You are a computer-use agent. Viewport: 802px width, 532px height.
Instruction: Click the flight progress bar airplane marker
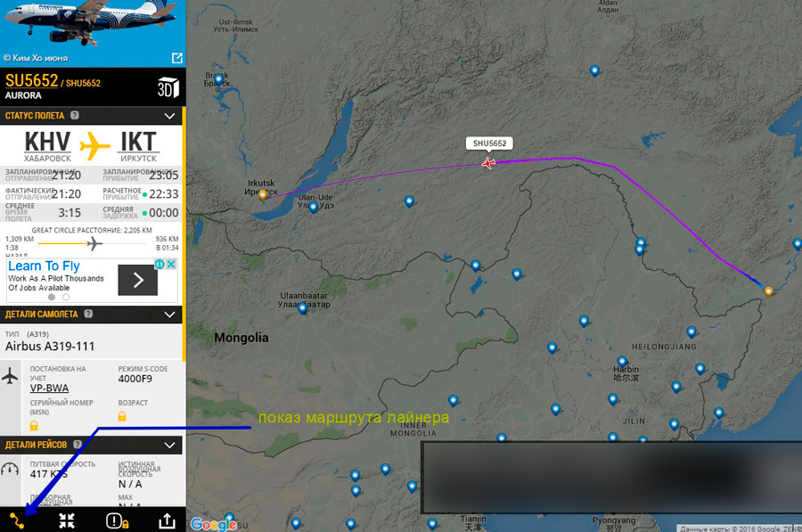(x=94, y=243)
